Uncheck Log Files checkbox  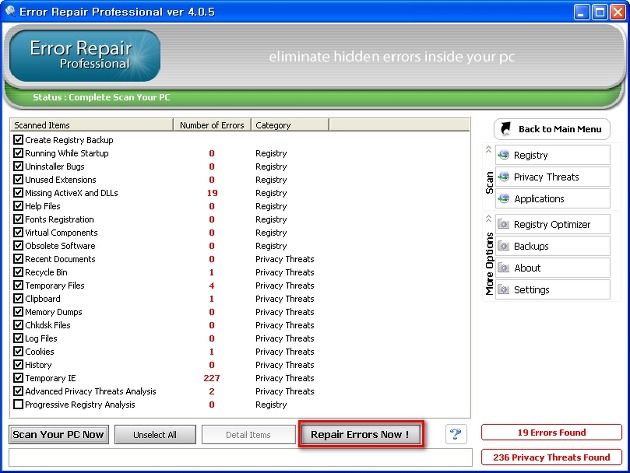[18, 338]
